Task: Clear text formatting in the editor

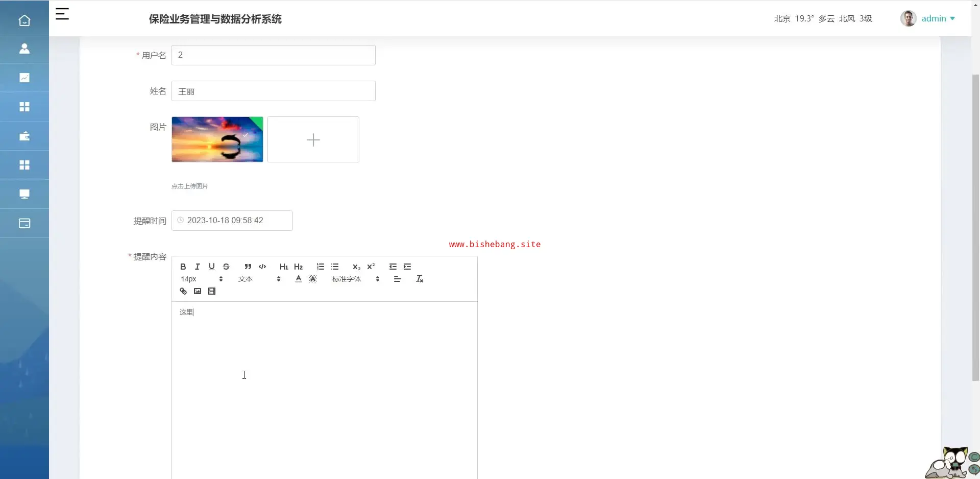Action: (x=420, y=279)
